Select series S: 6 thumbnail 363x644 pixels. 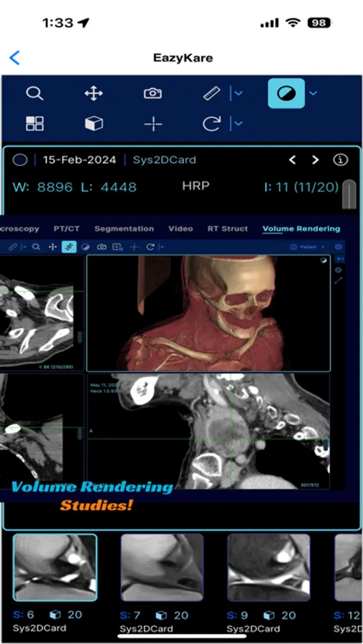(55, 567)
